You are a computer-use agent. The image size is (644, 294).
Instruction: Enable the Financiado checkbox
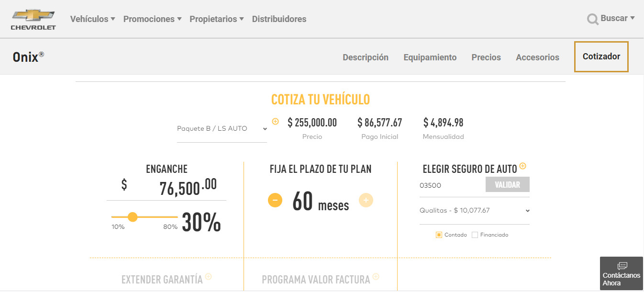pos(475,235)
